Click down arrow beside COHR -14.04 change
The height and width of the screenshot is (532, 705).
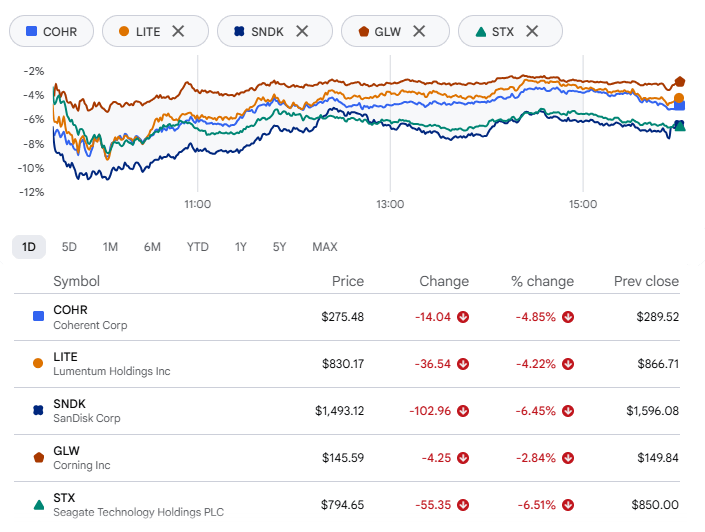pyautogui.click(x=463, y=317)
